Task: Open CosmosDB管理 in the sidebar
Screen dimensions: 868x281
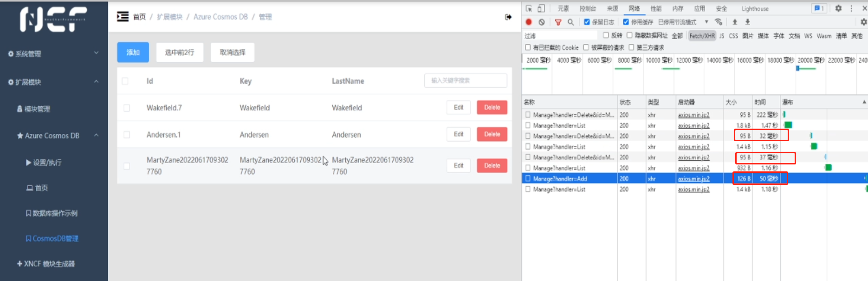Action: 52,238
